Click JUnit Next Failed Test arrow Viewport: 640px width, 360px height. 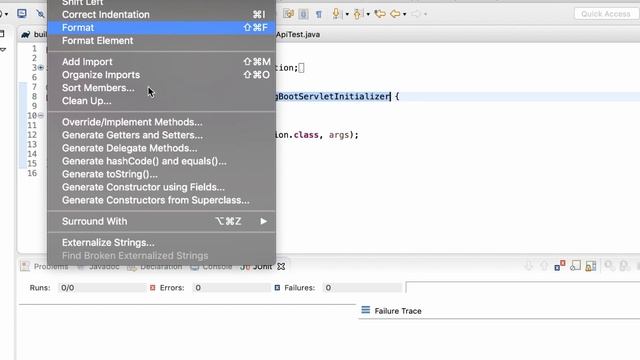(529, 266)
